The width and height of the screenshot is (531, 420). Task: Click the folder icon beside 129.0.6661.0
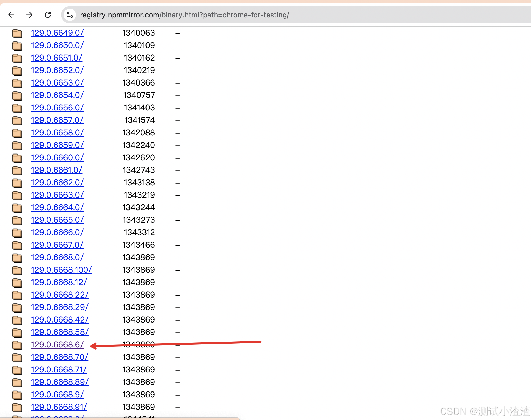coord(17,170)
